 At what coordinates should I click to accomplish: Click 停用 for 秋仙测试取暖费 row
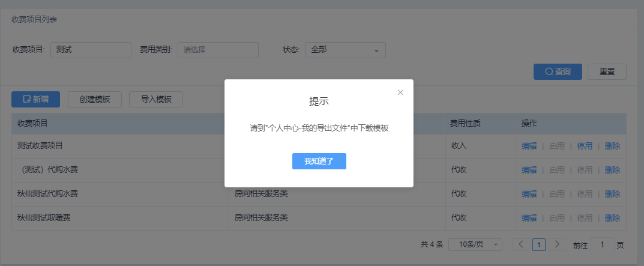[x=585, y=218]
